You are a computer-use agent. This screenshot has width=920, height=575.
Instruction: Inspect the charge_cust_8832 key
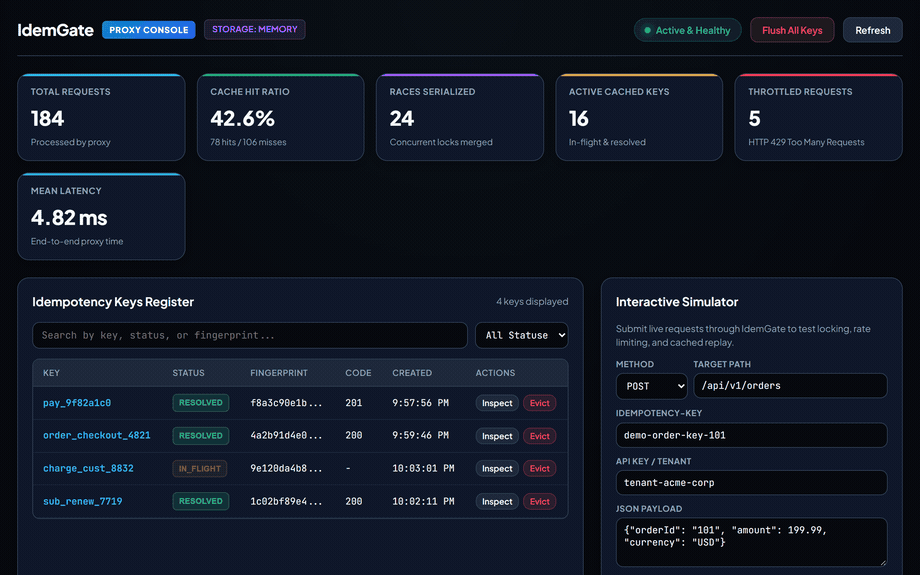[497, 468]
